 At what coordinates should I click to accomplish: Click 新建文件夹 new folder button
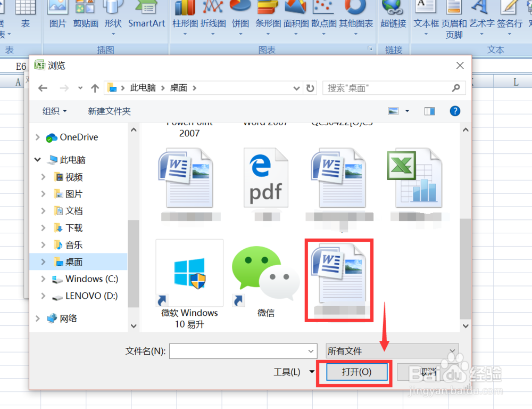(x=109, y=111)
